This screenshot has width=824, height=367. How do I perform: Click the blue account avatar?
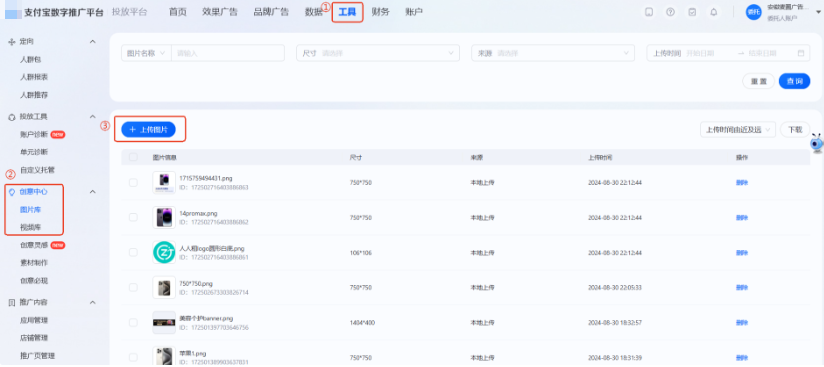[754, 12]
